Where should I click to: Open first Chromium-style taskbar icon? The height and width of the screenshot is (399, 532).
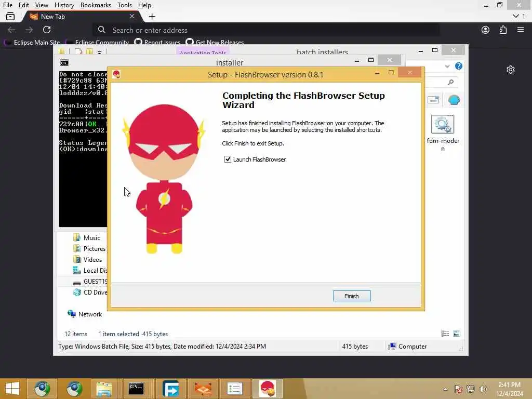point(42,389)
